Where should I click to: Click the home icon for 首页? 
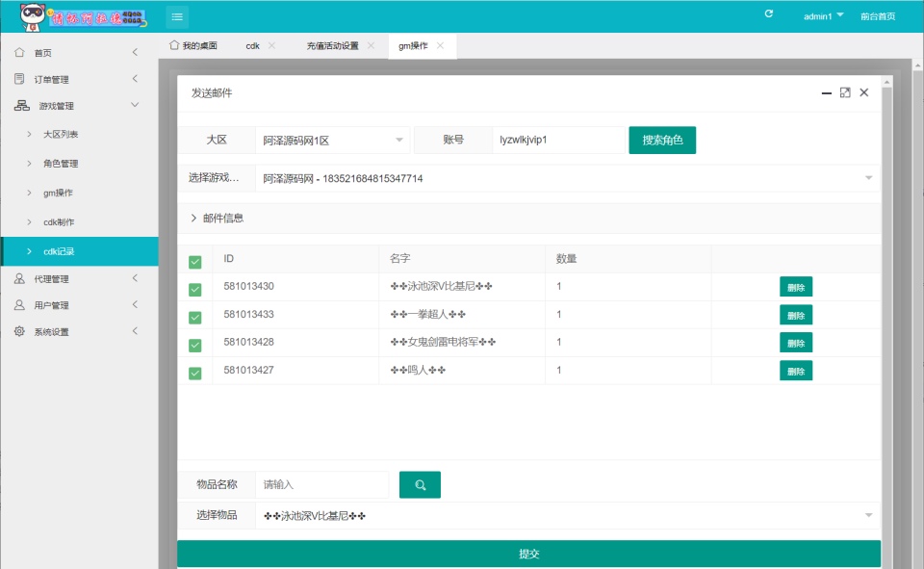coord(19,52)
